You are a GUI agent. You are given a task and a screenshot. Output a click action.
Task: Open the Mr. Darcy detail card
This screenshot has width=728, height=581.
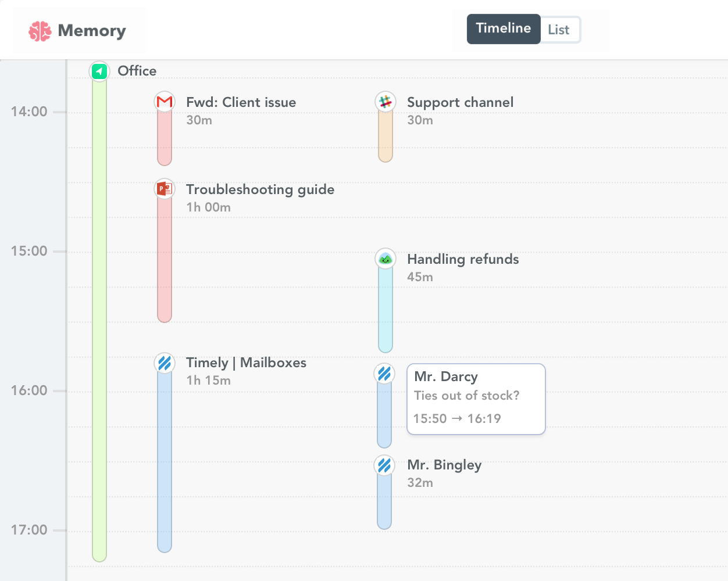(476, 399)
